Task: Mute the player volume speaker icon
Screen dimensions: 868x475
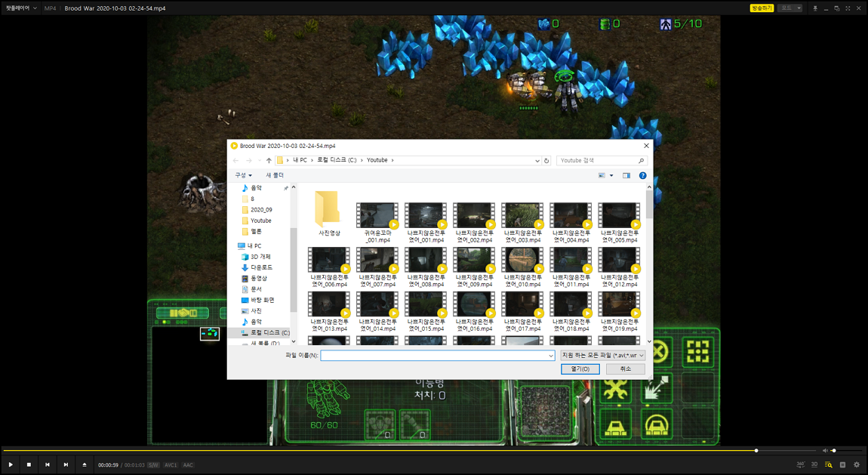Action: [825, 451]
